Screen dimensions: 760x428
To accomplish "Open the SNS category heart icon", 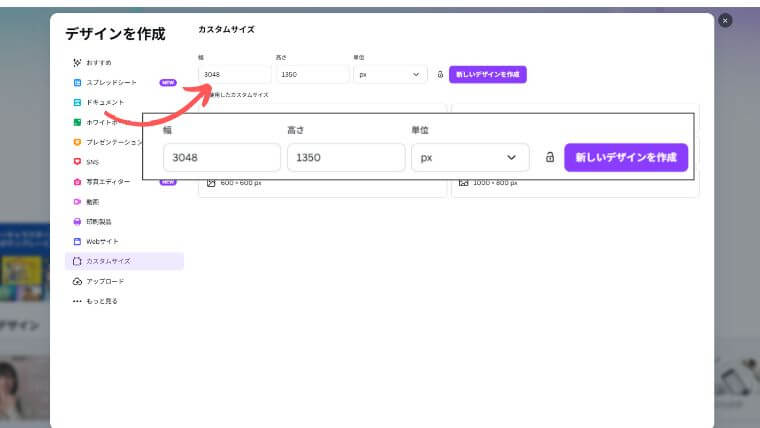I will (x=77, y=161).
